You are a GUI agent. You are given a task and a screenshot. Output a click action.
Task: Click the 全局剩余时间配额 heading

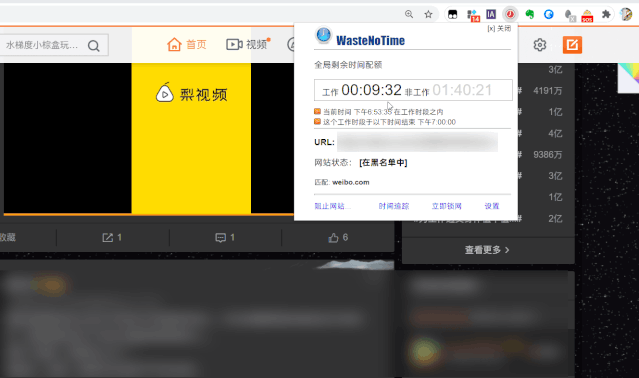pyautogui.click(x=348, y=65)
